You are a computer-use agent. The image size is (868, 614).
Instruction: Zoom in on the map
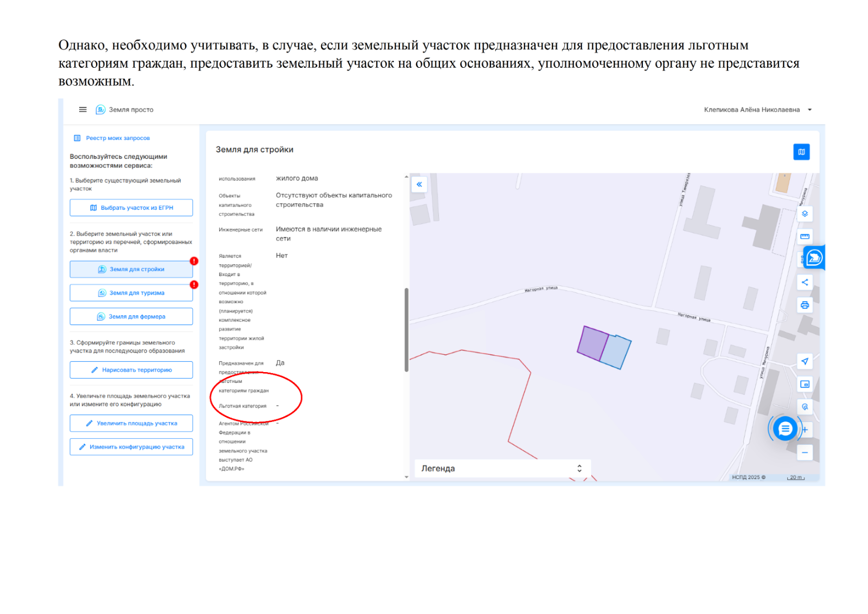806,430
